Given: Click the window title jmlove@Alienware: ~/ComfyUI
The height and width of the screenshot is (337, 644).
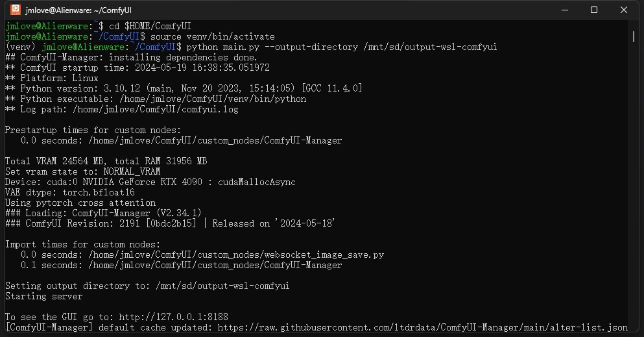Looking at the screenshot, I should pos(78,10).
